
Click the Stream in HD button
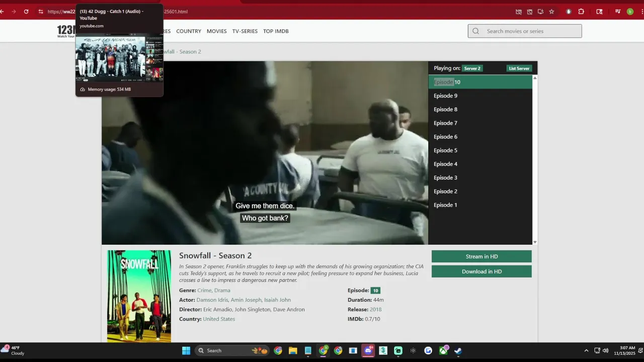click(481, 256)
